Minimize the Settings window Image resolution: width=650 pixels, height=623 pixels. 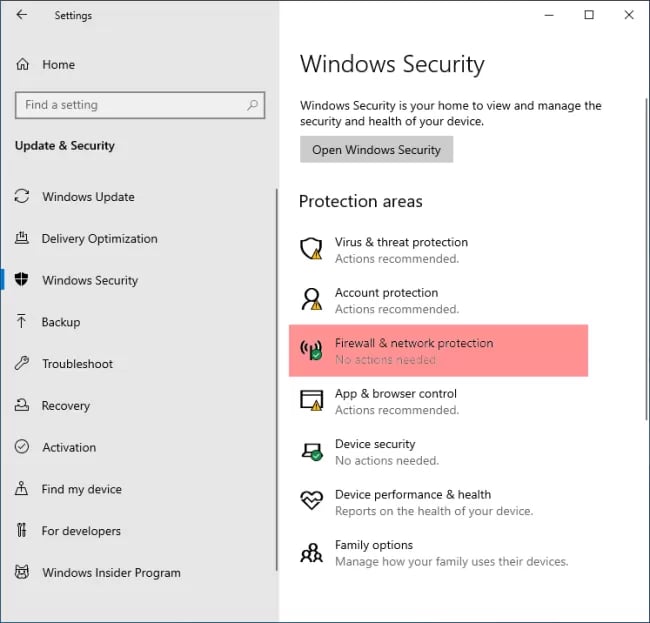click(x=549, y=15)
